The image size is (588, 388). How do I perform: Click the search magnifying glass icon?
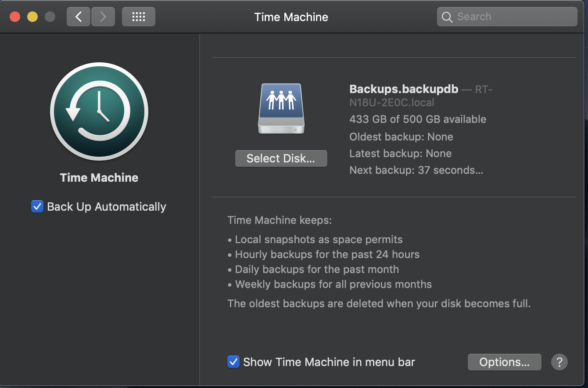pyautogui.click(x=447, y=17)
